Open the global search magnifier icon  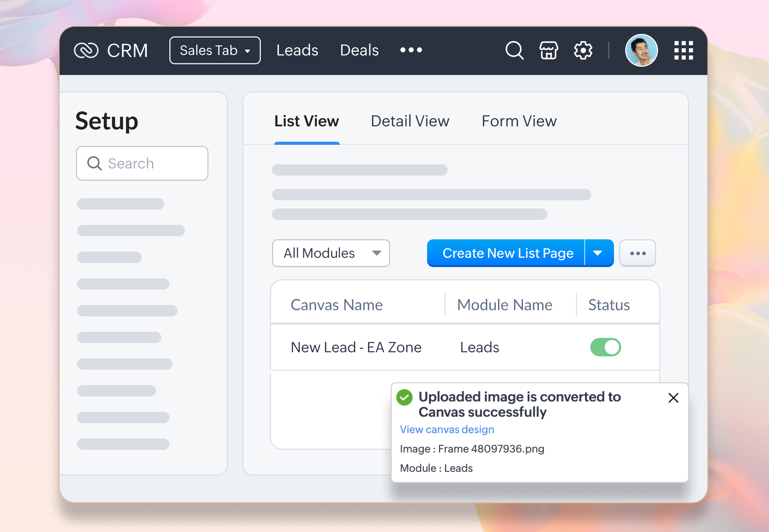pos(514,50)
